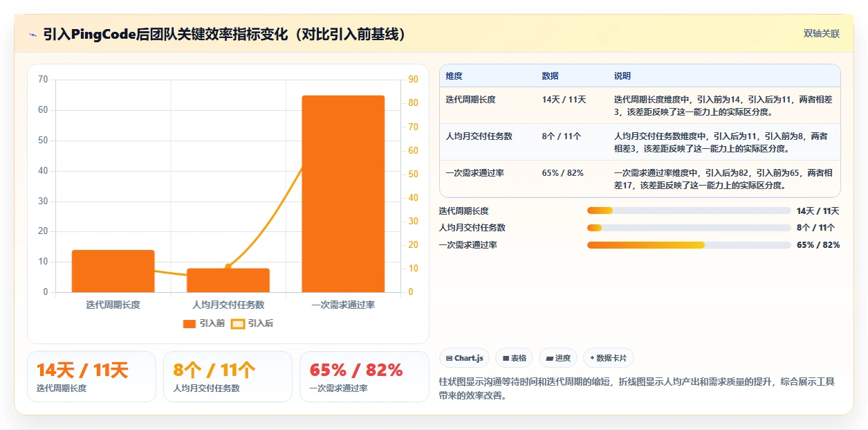Click the 说明 column header
Screen dimensions: 868x430
coord(622,76)
